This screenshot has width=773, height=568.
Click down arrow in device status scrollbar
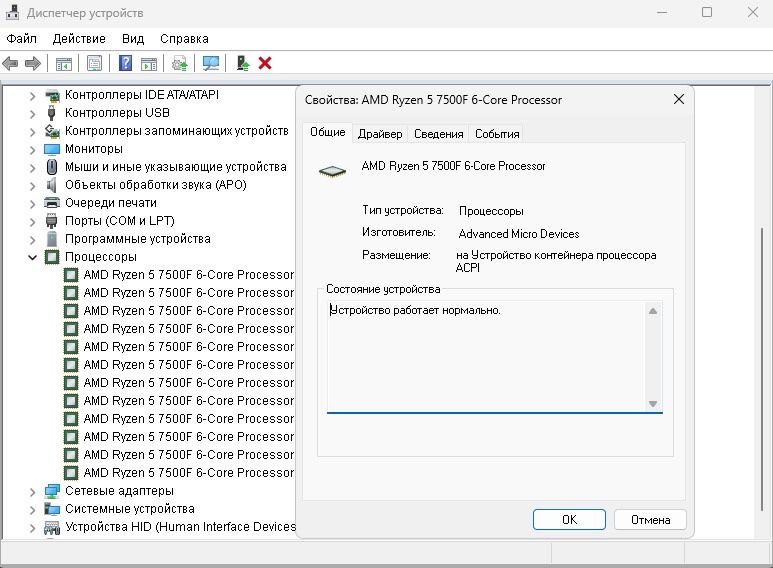click(653, 404)
